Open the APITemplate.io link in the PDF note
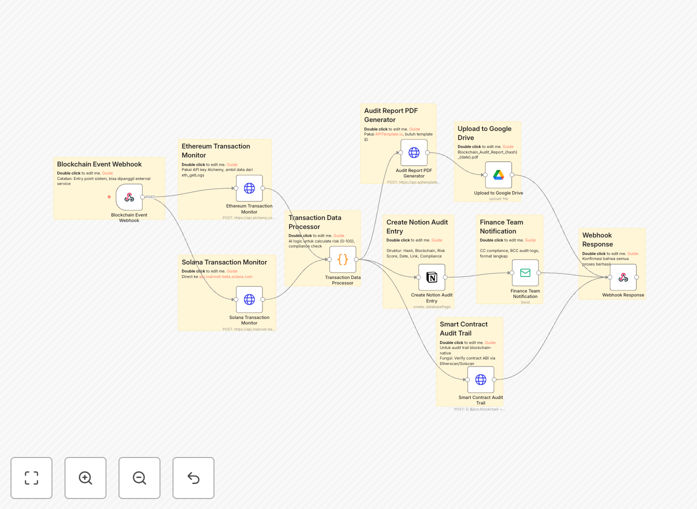The image size is (697, 509). tap(389, 134)
